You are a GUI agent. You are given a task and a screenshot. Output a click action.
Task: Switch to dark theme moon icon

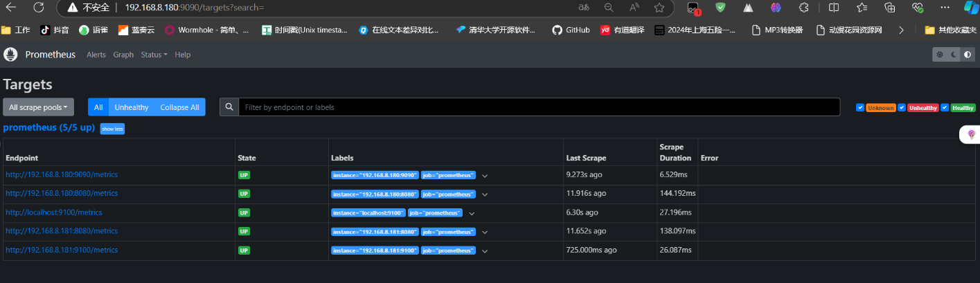[x=953, y=55]
